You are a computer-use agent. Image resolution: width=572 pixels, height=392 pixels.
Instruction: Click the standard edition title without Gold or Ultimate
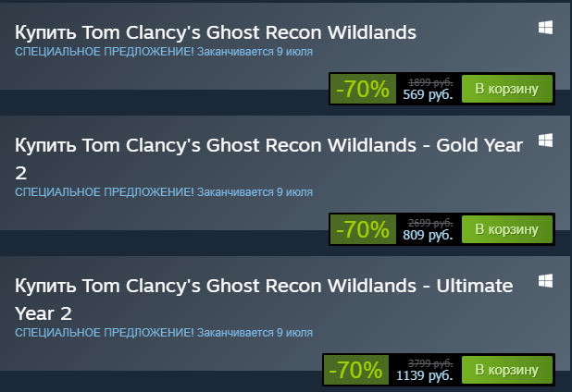pos(216,32)
